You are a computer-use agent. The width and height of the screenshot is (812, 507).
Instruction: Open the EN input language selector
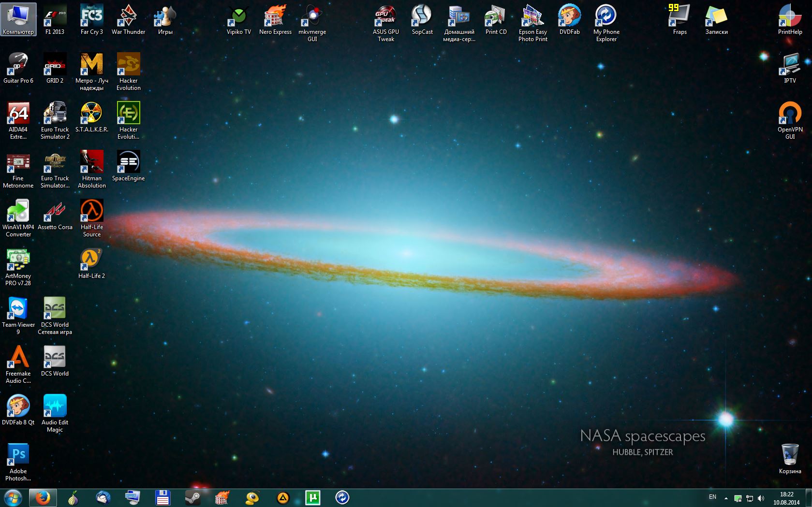tap(712, 497)
